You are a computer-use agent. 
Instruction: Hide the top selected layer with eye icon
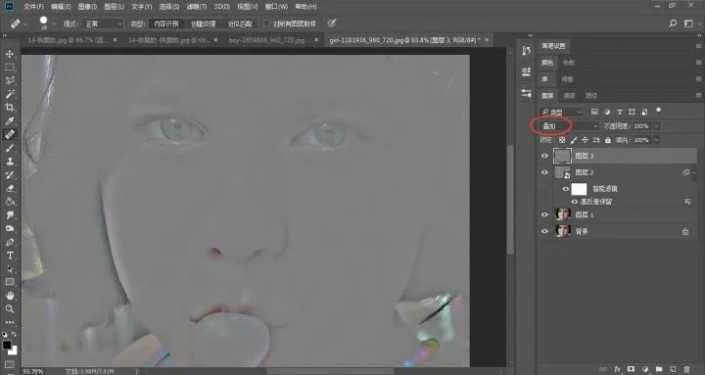coord(544,156)
